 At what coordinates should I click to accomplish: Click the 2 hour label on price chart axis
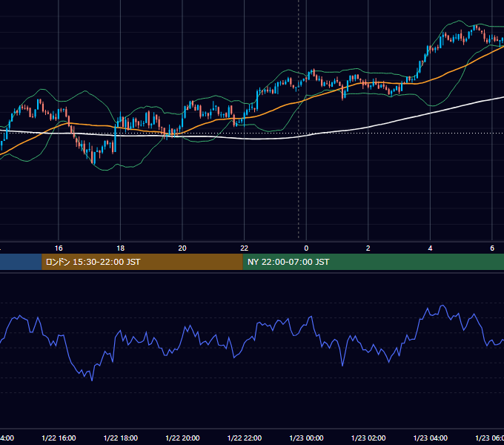pos(368,248)
